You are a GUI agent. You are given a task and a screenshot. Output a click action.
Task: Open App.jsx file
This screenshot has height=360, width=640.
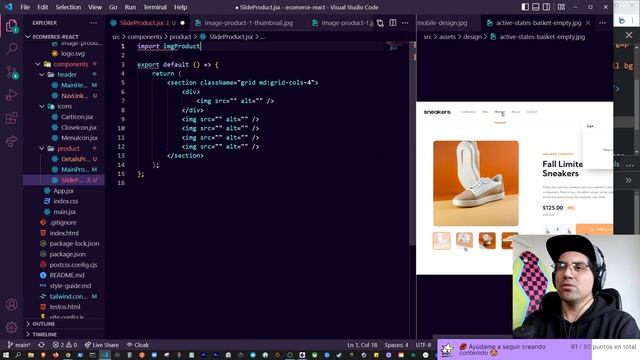point(63,191)
